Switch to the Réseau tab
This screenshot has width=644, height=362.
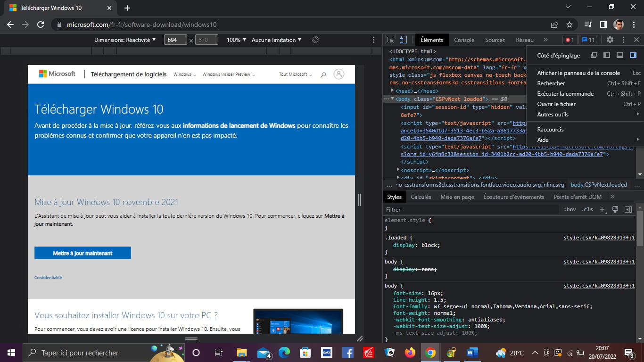[525, 40]
